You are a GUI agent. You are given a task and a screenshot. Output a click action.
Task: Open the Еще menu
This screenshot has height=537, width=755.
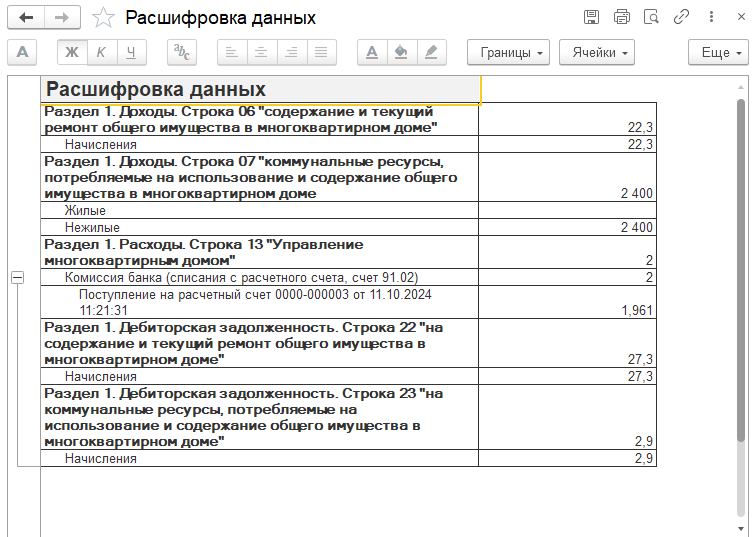717,53
